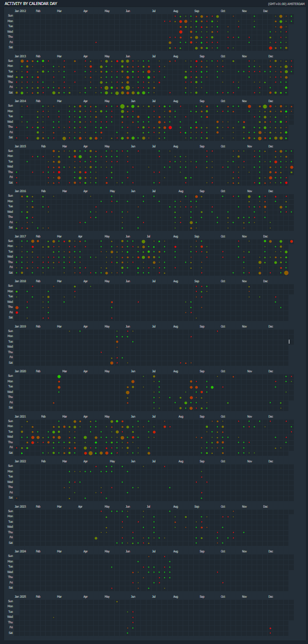This screenshot has width=308, height=644.
Task: Click the 'Mar' month label in the 2021 block
Action: (59, 416)
